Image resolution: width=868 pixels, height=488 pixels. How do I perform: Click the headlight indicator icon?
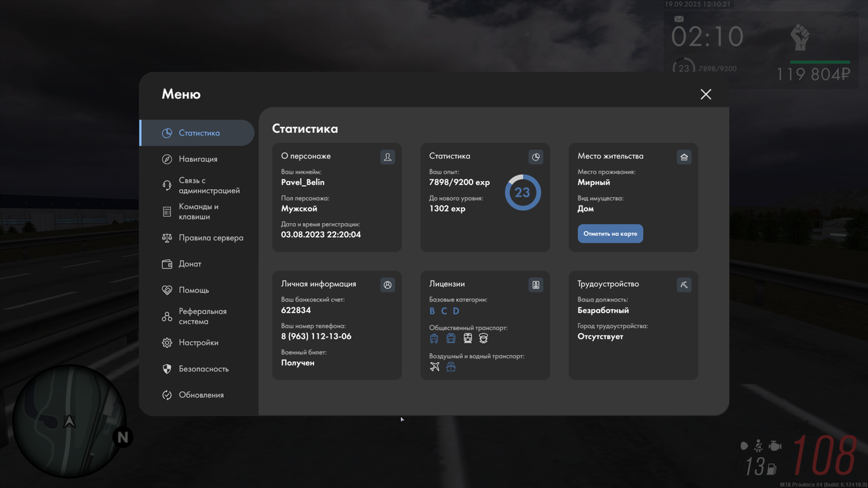pos(744,446)
